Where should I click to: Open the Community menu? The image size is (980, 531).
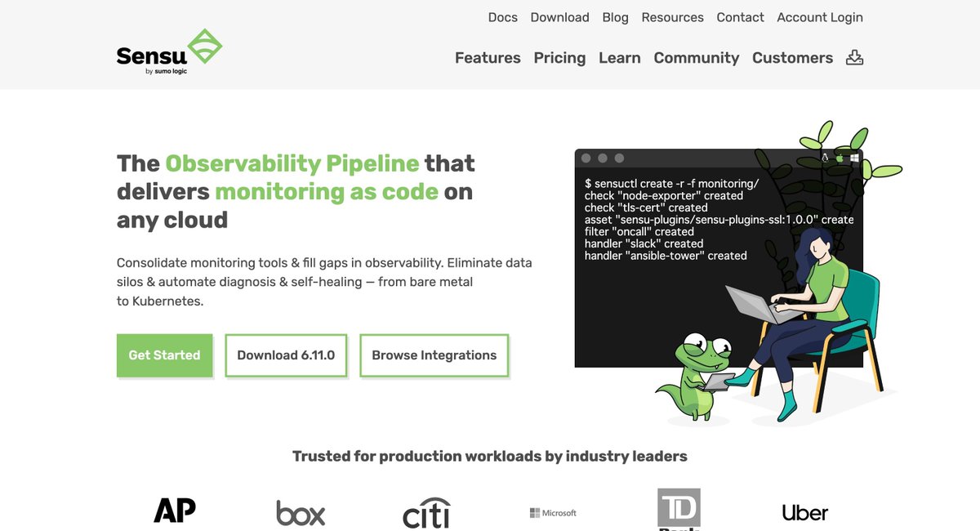[x=697, y=58]
